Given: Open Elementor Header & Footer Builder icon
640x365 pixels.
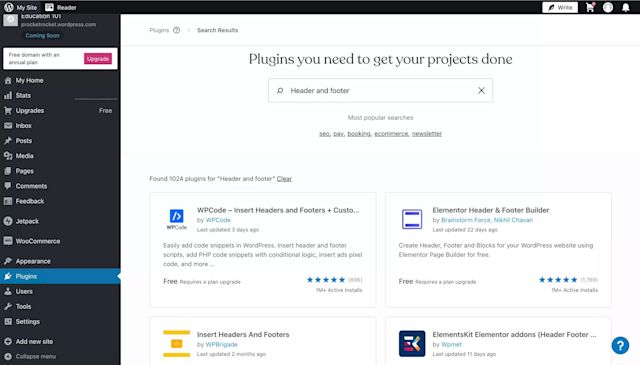Looking at the screenshot, I should [x=412, y=219].
